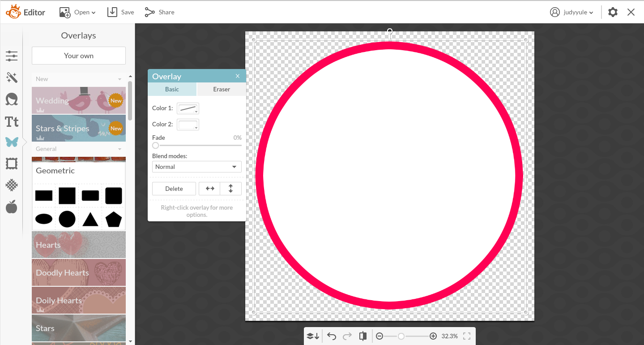Image resolution: width=644 pixels, height=345 pixels.
Task: Open the Frames panel
Action: [x=12, y=164]
